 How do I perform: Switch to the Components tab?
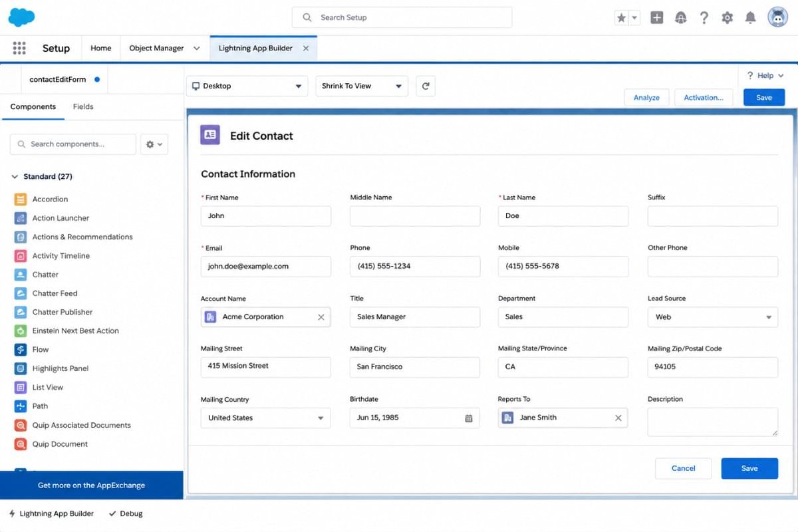[33, 106]
